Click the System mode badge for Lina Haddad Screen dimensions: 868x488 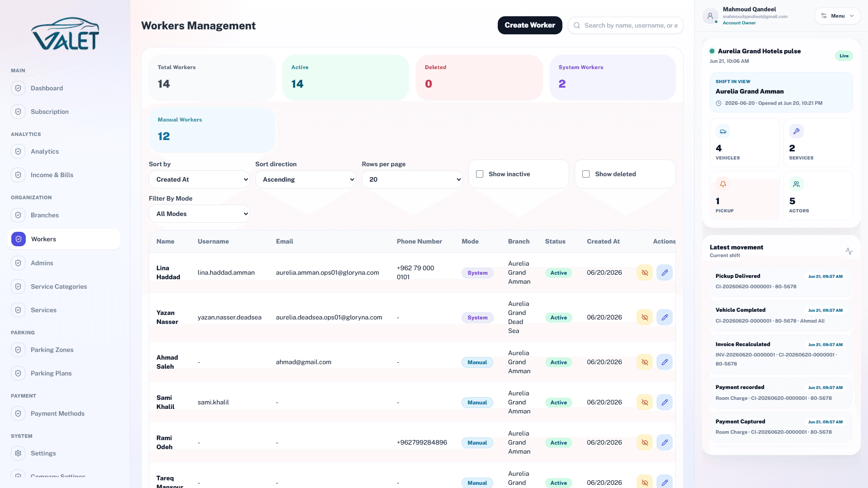point(477,273)
